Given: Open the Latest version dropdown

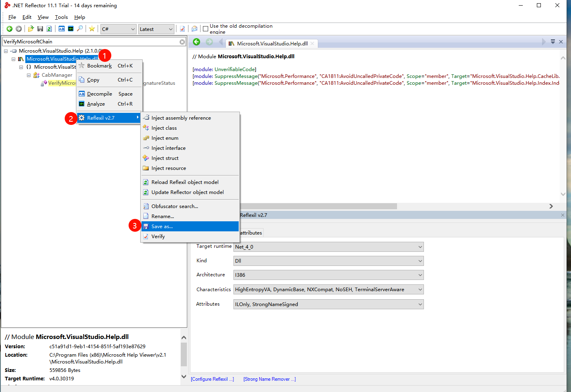Looking at the screenshot, I should pyautogui.click(x=156, y=29).
